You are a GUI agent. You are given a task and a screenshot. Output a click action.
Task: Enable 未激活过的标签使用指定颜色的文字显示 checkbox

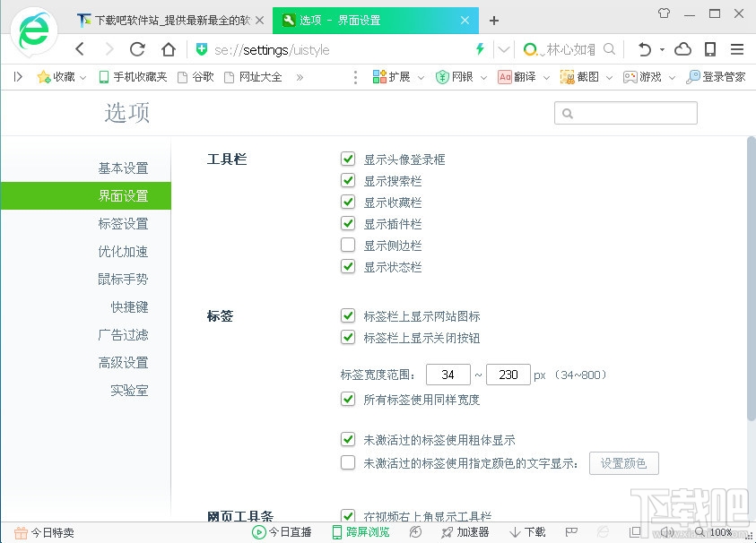[x=348, y=462]
